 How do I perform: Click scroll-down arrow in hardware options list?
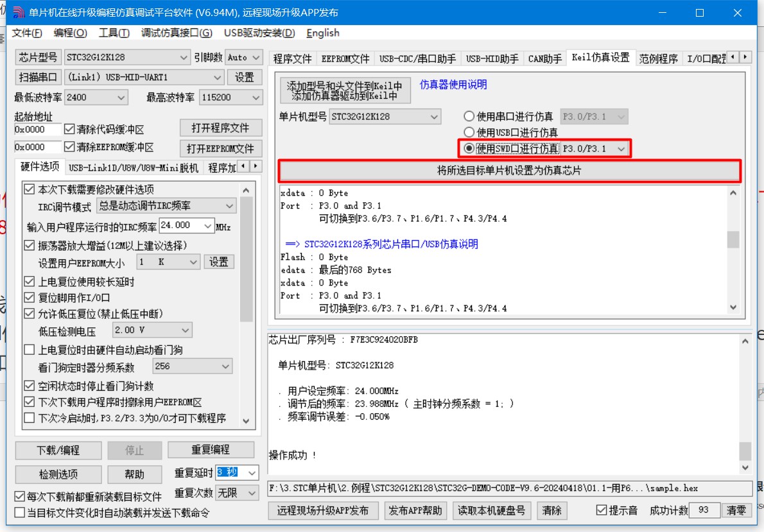tap(246, 421)
